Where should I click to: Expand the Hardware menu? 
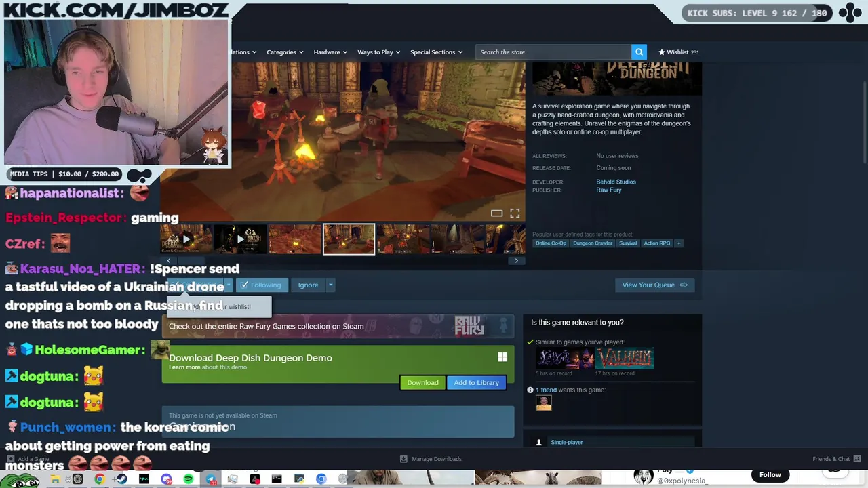(x=330, y=52)
